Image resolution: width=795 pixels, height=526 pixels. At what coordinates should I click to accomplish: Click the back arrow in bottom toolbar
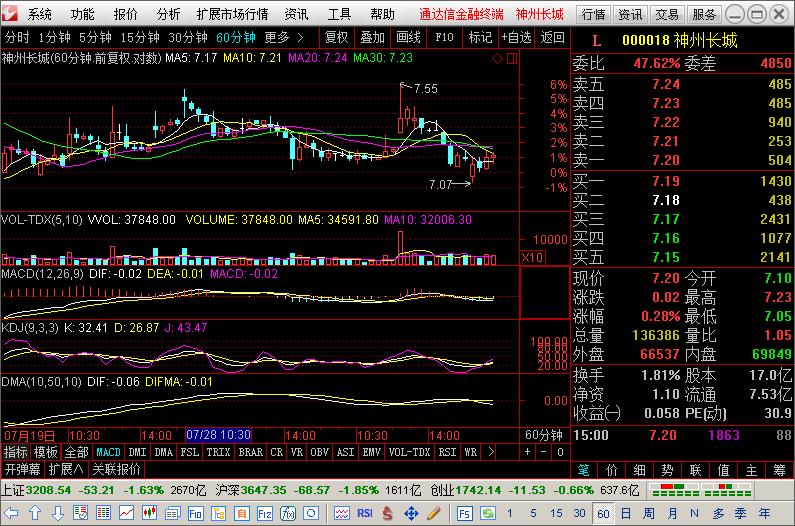point(13,513)
